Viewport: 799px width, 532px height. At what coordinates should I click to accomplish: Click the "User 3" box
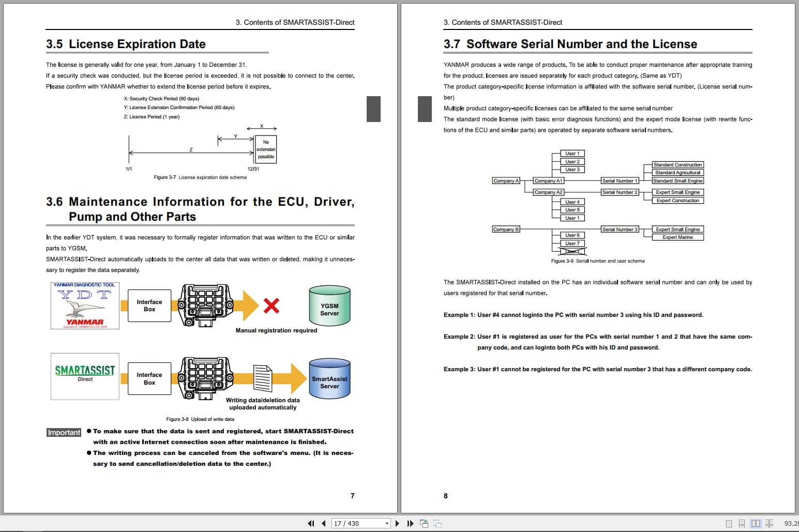tap(572, 170)
